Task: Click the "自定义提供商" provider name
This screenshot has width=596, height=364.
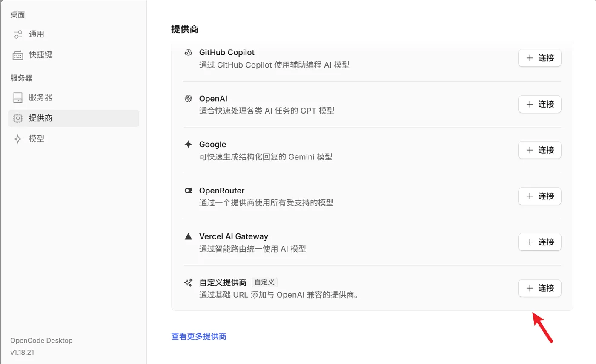Action: [223, 282]
